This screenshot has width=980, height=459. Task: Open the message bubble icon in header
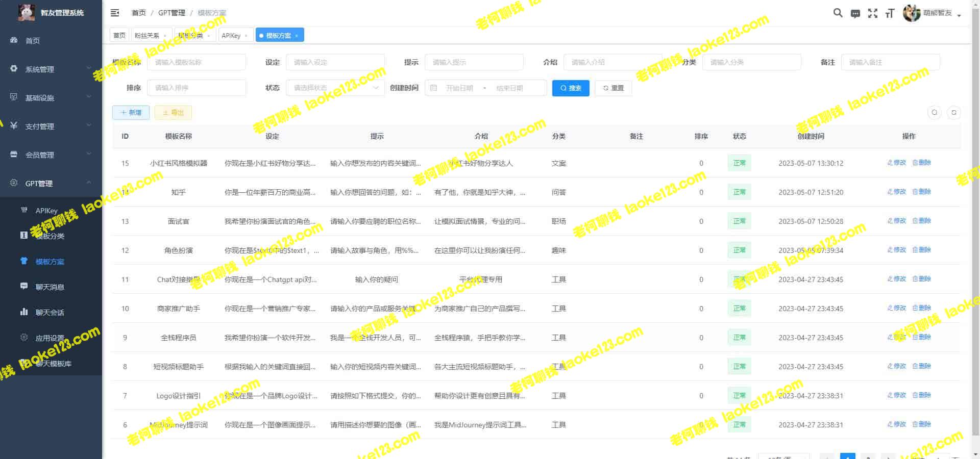(855, 14)
